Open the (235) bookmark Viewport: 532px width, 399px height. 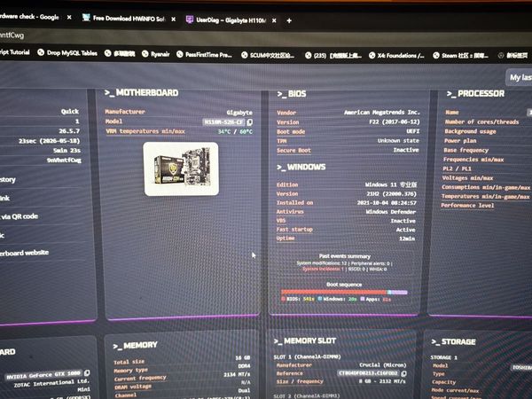coord(332,55)
